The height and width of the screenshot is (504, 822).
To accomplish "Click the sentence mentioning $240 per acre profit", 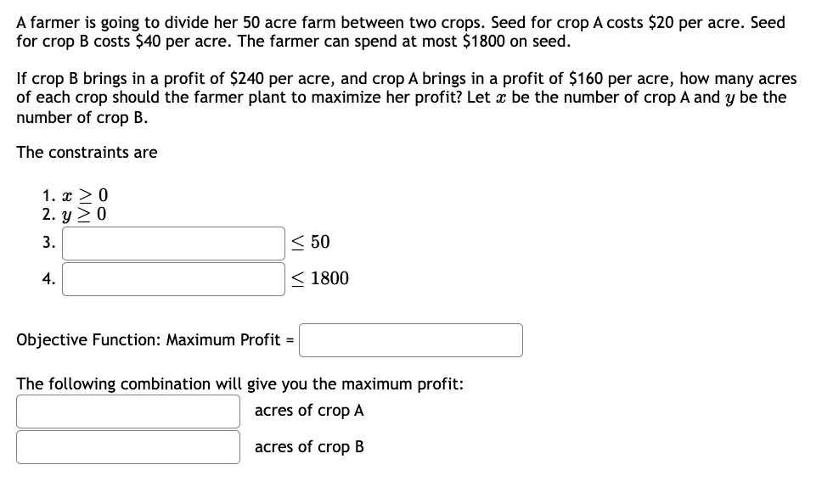I will (406, 97).
